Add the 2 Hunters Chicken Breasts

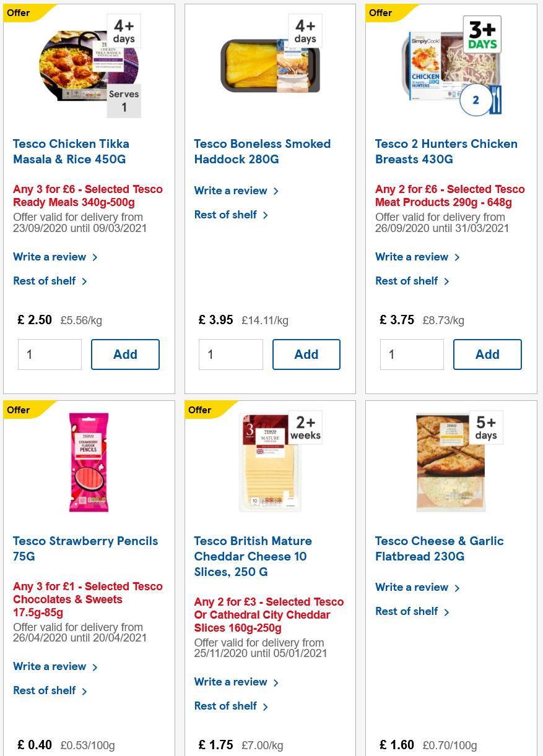(487, 354)
